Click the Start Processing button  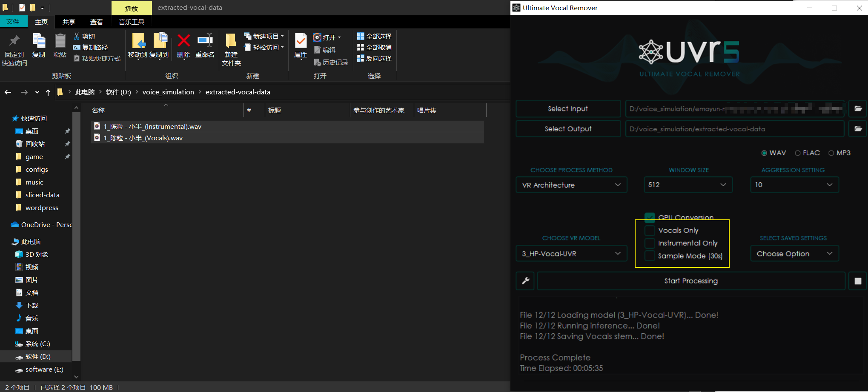click(x=691, y=281)
